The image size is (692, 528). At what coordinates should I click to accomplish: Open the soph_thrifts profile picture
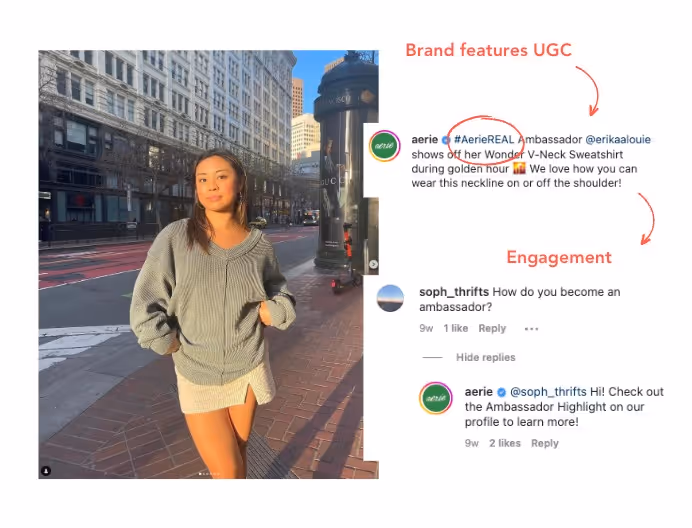pyautogui.click(x=390, y=298)
